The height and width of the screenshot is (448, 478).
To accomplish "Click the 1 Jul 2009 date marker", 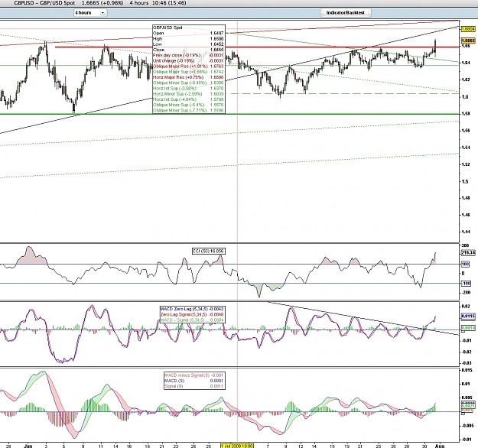I will point(237,446).
